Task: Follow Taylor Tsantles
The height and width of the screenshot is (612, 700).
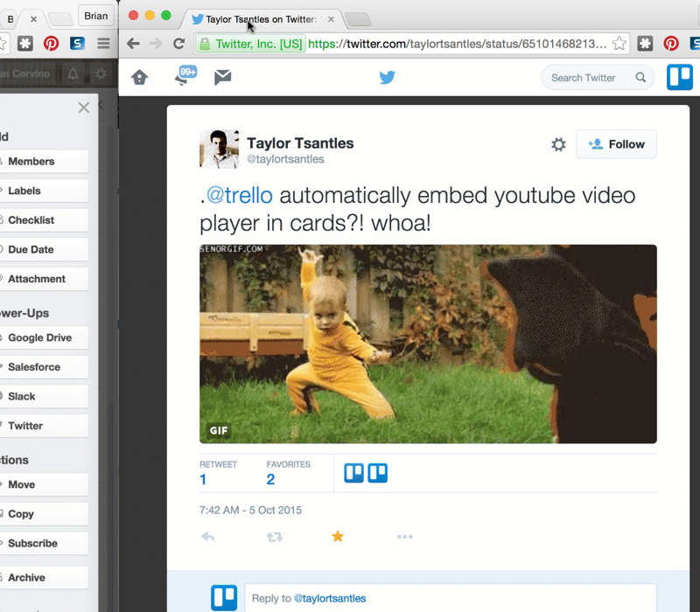Action: pos(616,144)
